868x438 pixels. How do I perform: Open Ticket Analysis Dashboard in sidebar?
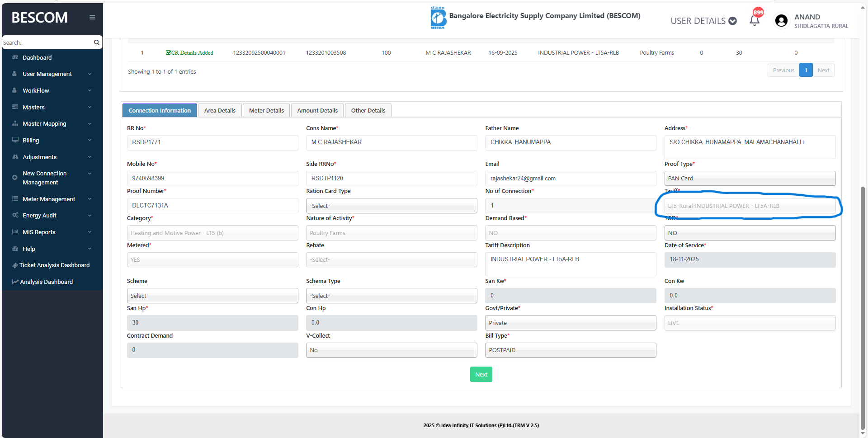pyautogui.click(x=54, y=265)
